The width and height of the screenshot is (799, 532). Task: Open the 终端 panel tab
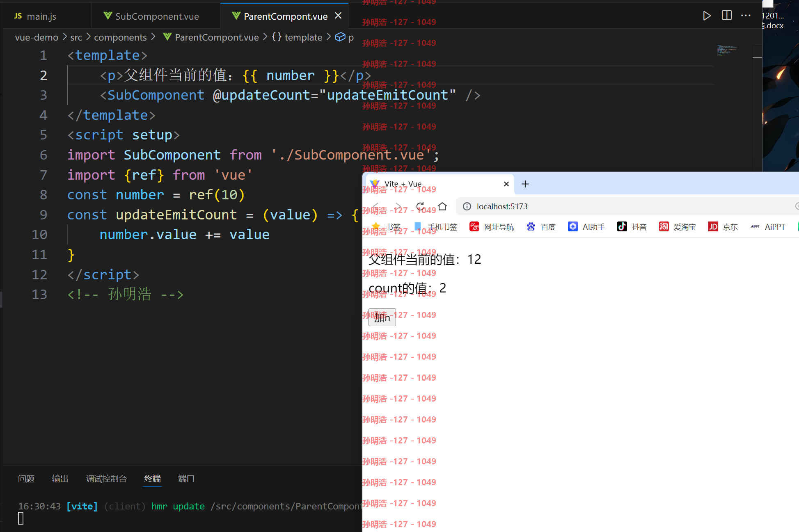[152, 479]
